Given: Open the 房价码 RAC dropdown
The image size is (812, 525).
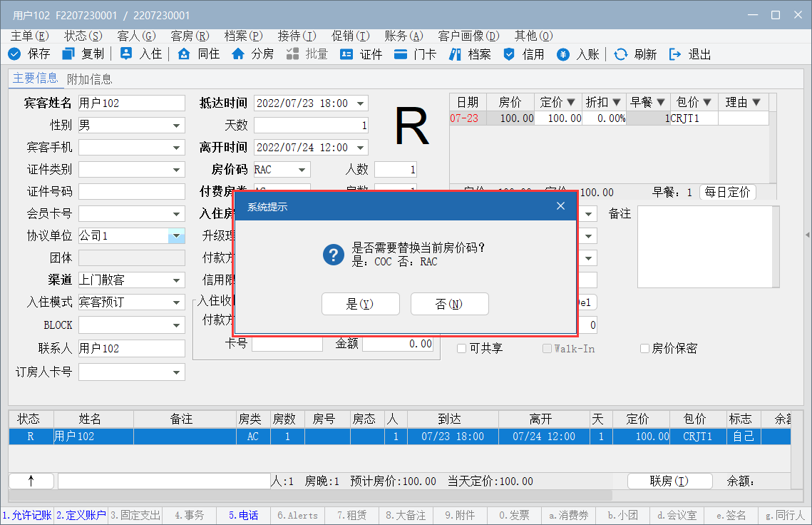Looking at the screenshot, I should tap(302, 170).
